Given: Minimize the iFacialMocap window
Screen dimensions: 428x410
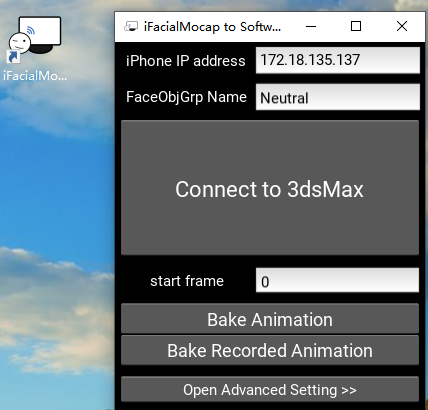Looking at the screenshot, I should (x=311, y=27).
